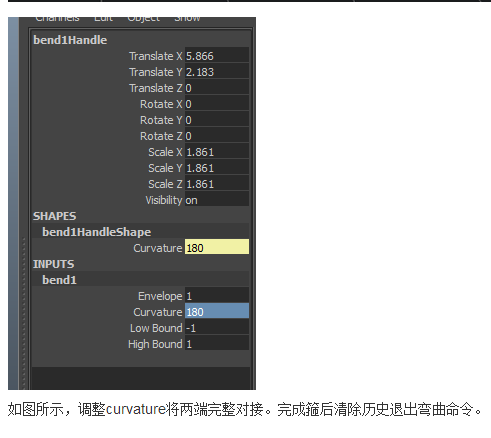Select the Rotate Y attribute label
Viewport: 491px width, 438px height.
[x=161, y=120]
